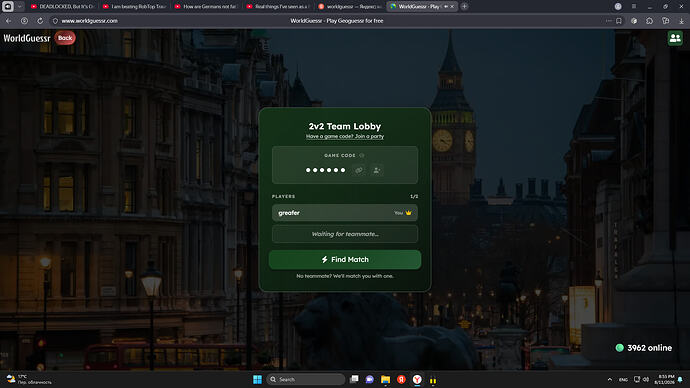Open the browser hamburger menu
This screenshot has width=690, height=388.
coord(634,7)
